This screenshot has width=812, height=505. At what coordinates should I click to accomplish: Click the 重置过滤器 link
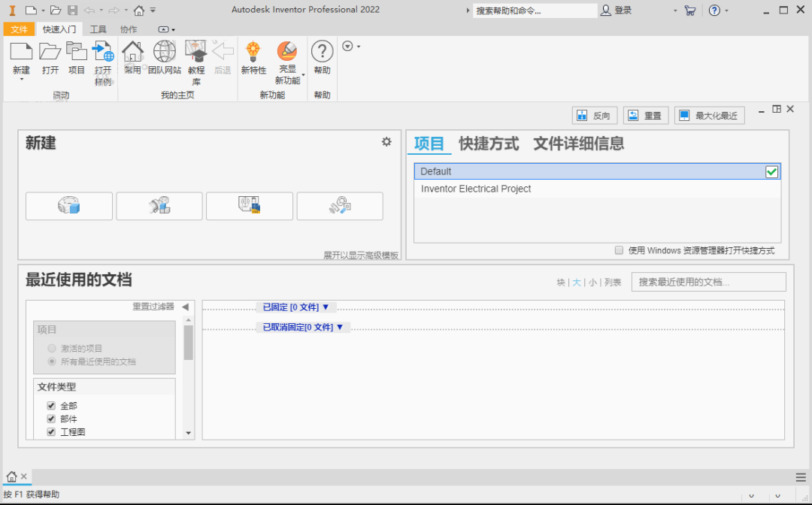[x=153, y=307]
